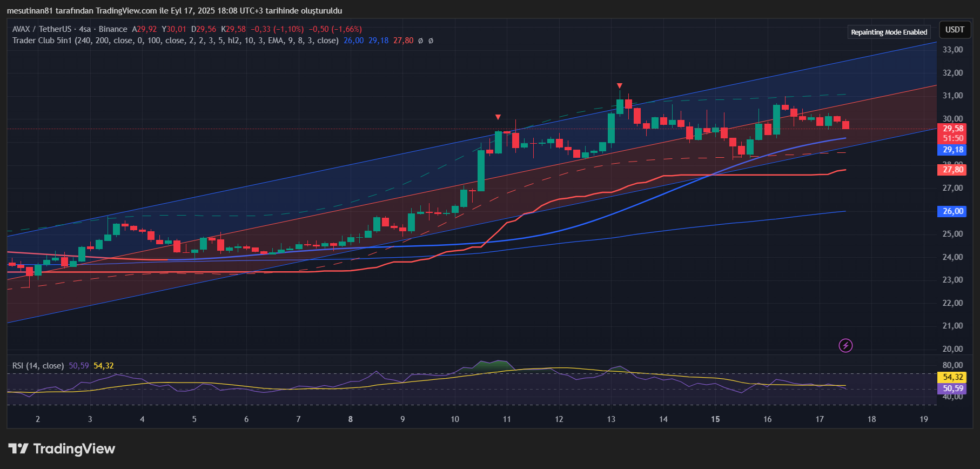Click the Repainting Mode Enabled label

(889, 32)
